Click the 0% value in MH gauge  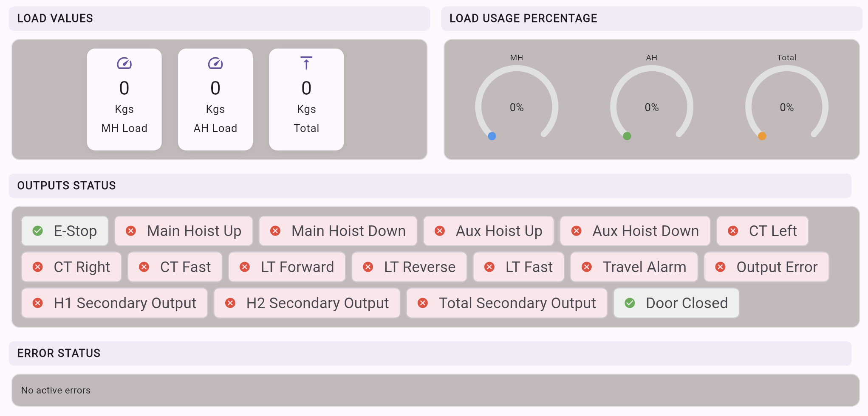(517, 107)
